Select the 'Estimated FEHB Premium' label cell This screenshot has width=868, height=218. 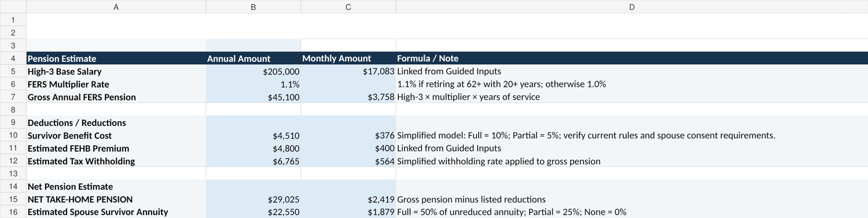click(x=116, y=148)
